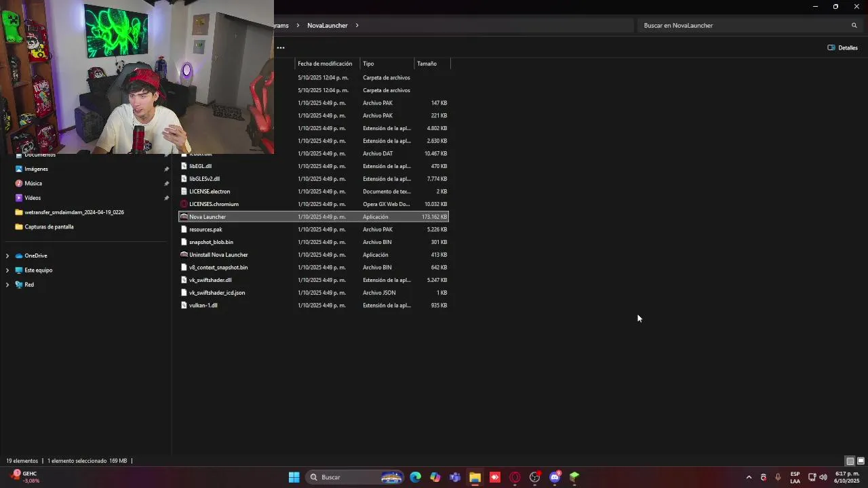Open the chevron after NovaLauncher in breadcrumb
868x488 pixels.
(x=357, y=26)
